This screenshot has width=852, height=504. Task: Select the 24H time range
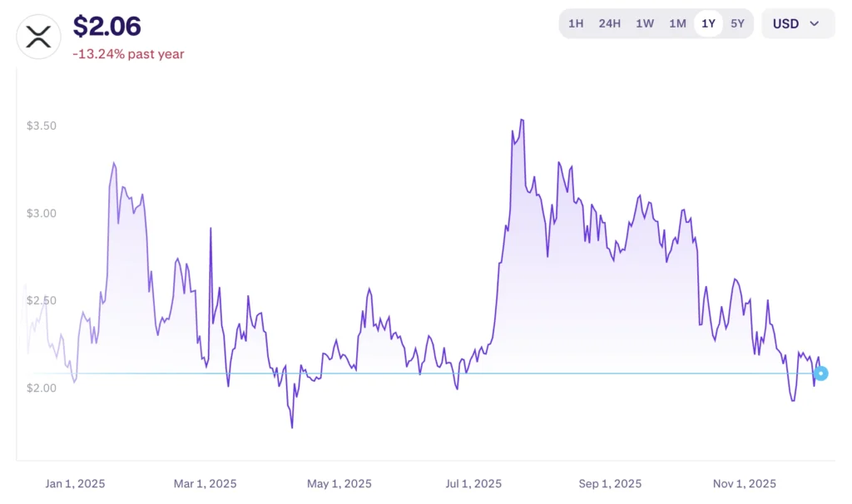[x=609, y=23]
